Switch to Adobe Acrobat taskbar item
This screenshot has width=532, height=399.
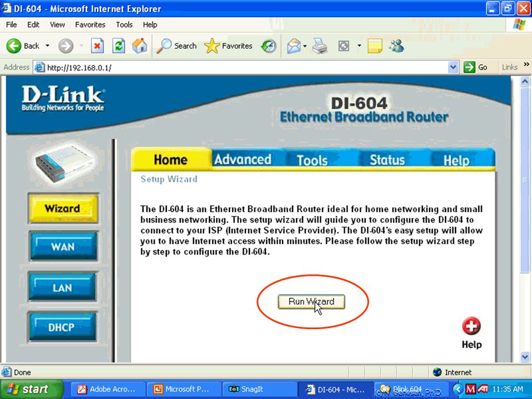pyautogui.click(x=108, y=389)
